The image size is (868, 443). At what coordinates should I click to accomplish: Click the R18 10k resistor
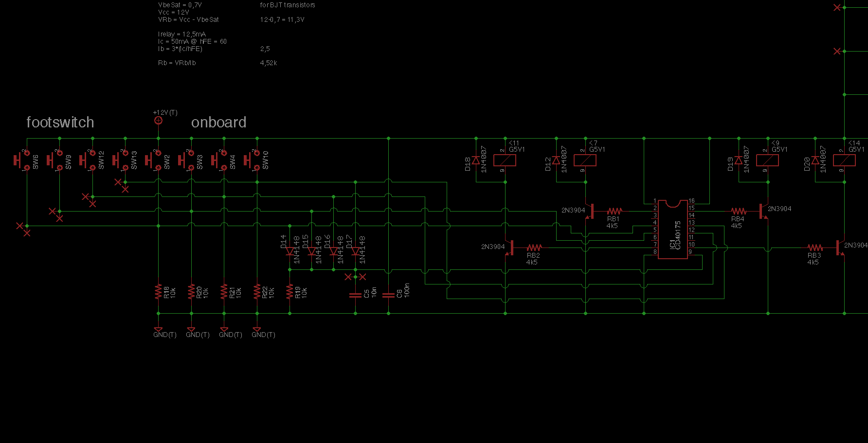click(158, 292)
